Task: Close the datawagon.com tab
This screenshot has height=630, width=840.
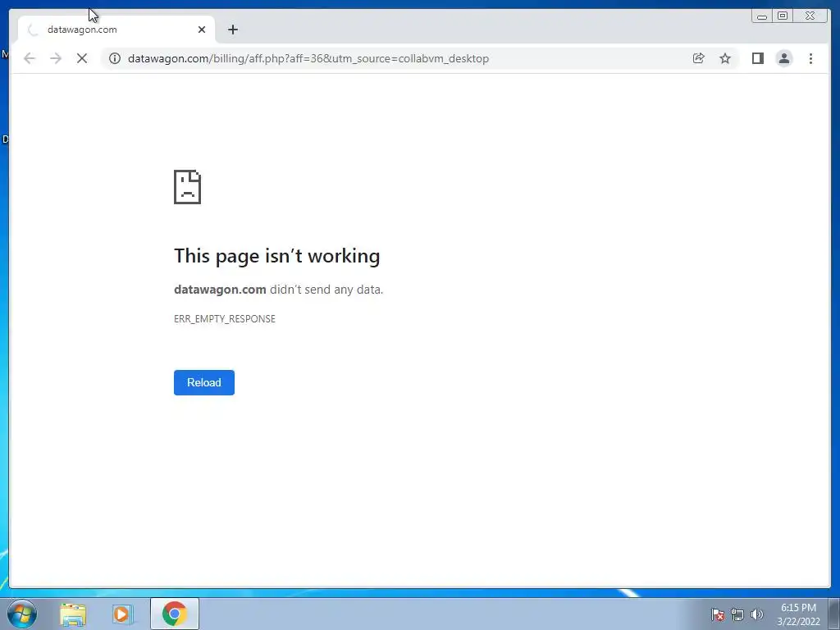Action: (202, 30)
